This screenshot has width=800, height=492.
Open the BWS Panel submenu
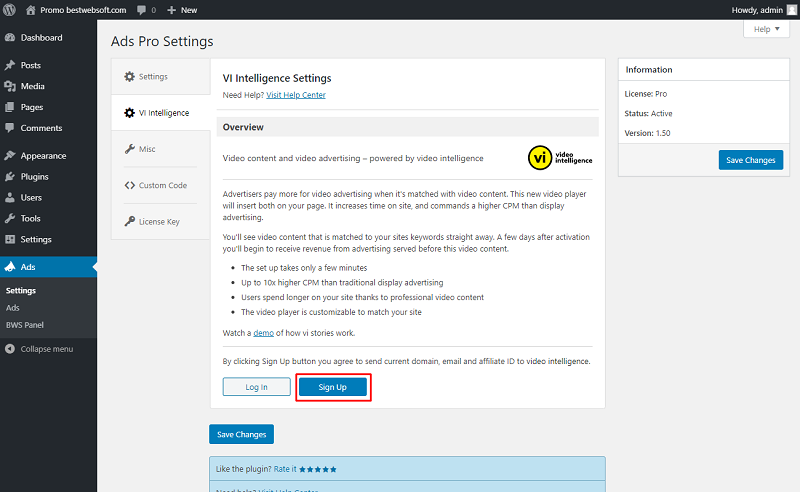(24, 325)
